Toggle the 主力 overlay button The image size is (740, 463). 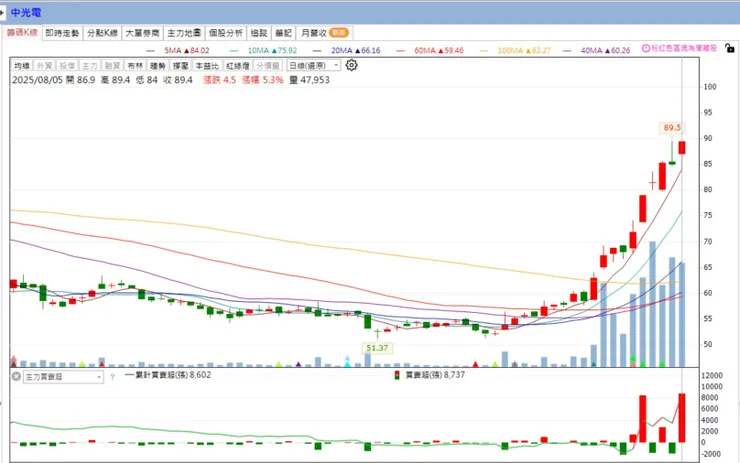click(x=90, y=66)
